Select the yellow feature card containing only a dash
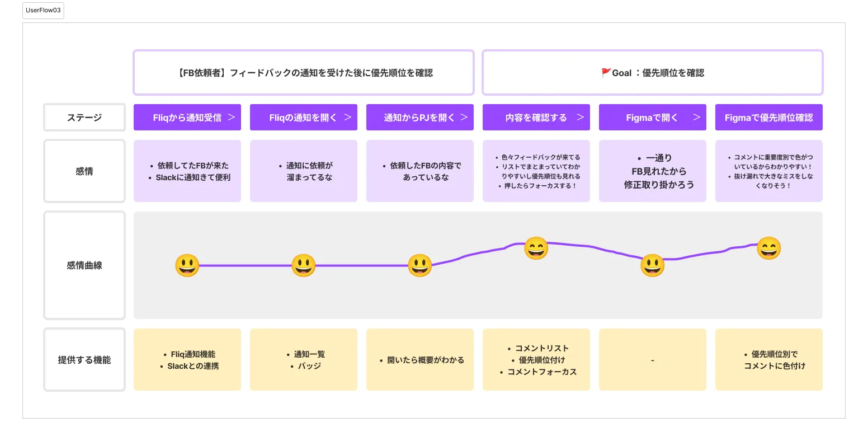The width and height of the screenshot is (868, 441). coord(653,360)
